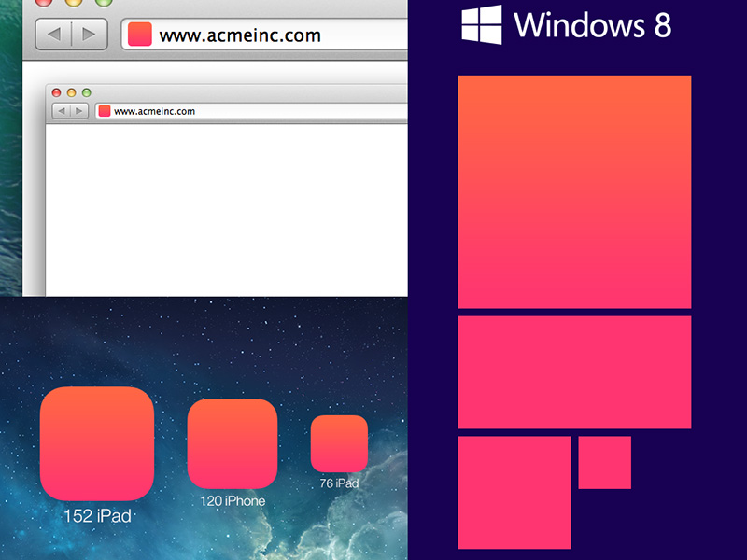Open the large square gradient Windows 8 tile
Screen dimensions: 747x560
(574, 191)
